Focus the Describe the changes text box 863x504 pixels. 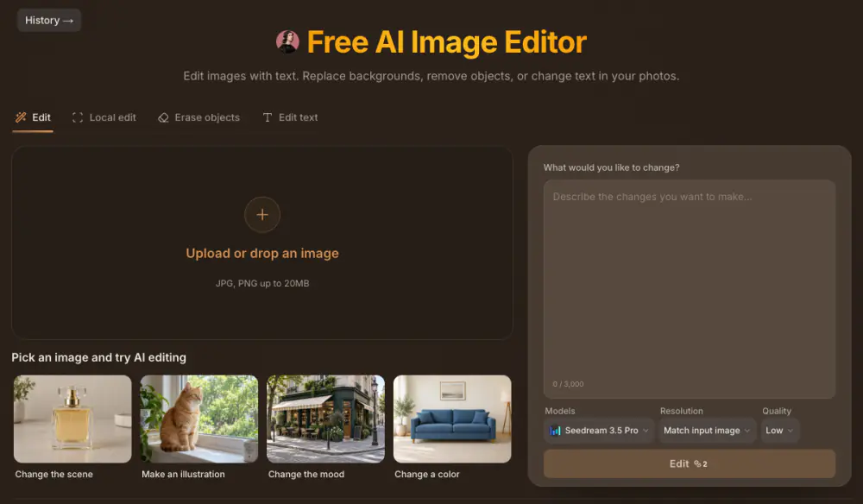tap(690, 289)
